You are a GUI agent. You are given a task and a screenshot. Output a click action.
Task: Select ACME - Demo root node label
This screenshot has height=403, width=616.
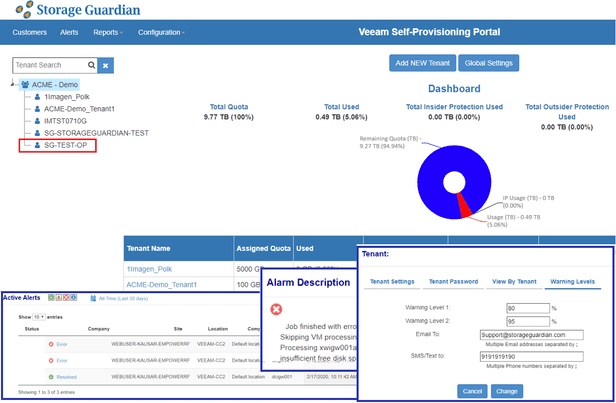[55, 84]
